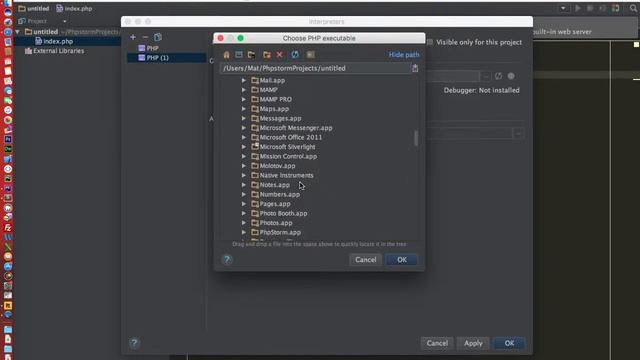640x360 pixels.
Task: Add a new interpreter with the plus icon
Action: [x=133, y=37]
